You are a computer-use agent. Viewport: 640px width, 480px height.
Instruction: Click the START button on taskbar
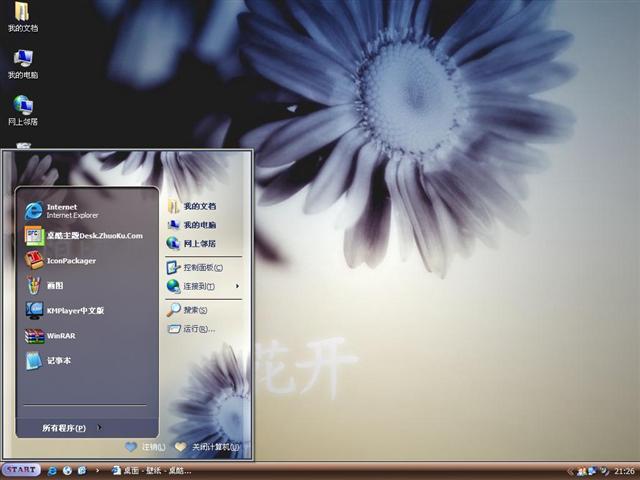point(21,470)
